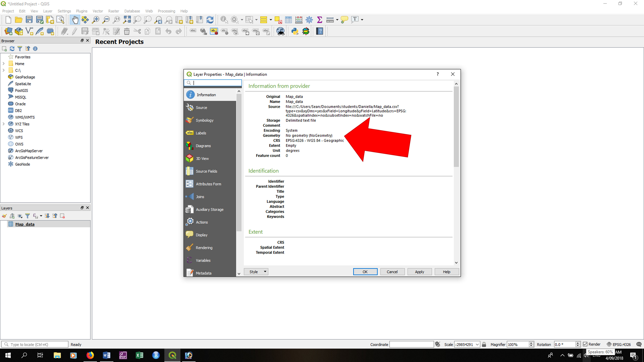Screen dimensions: 644x362
Task: Click the Browser panel info icon
Action: [35, 48]
